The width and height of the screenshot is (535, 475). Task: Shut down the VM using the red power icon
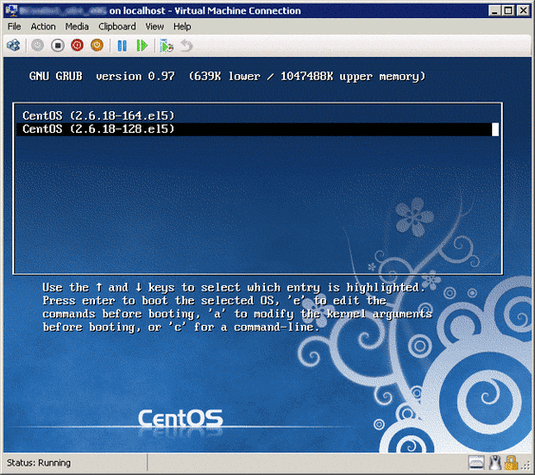(x=77, y=45)
